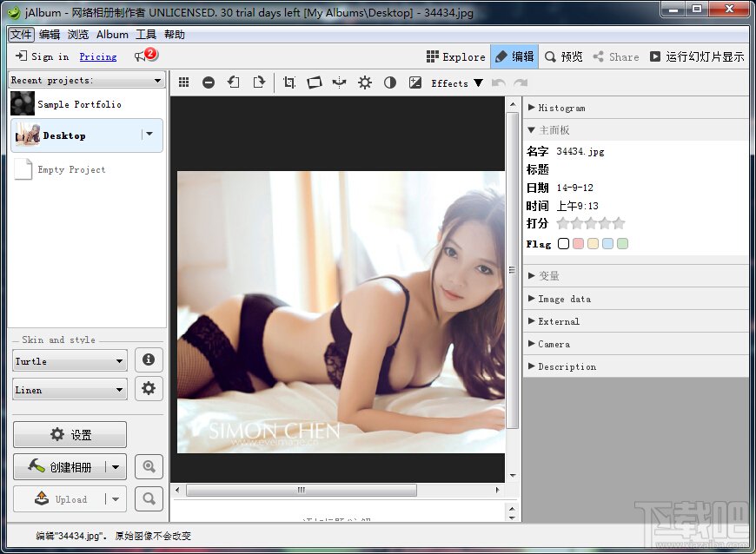Rotate the image right using toolbar icon
The height and width of the screenshot is (554, 756).
point(259,82)
